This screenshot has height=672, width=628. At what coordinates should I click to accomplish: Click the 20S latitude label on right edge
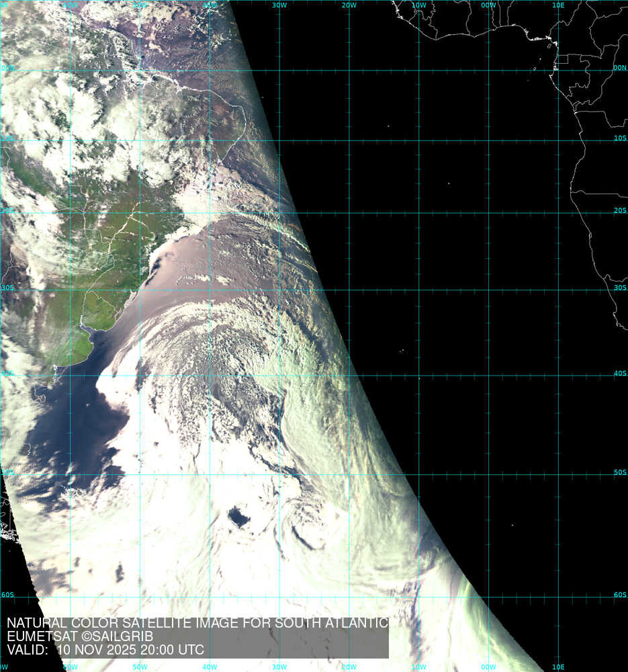620,210
